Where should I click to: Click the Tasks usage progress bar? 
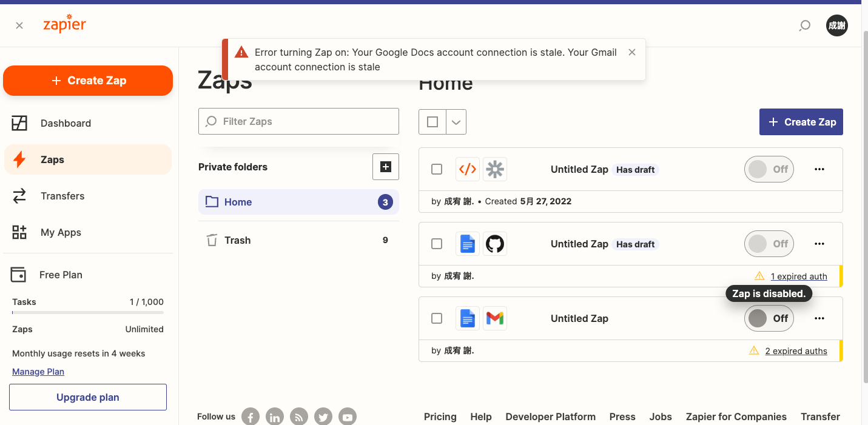tap(88, 313)
